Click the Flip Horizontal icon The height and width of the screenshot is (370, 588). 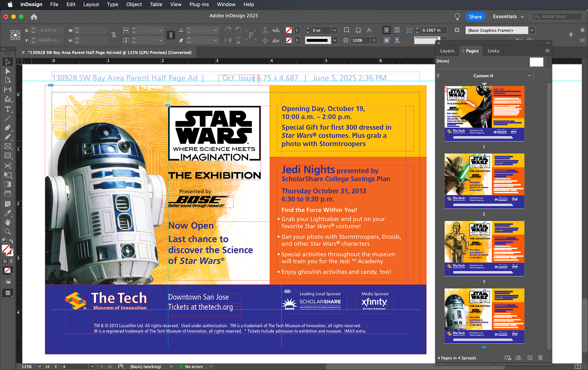coord(228,40)
